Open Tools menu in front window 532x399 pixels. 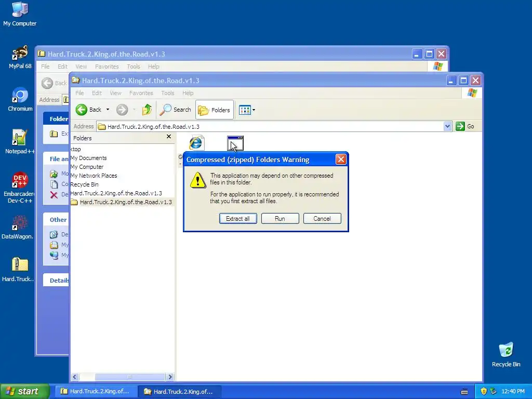(168, 93)
